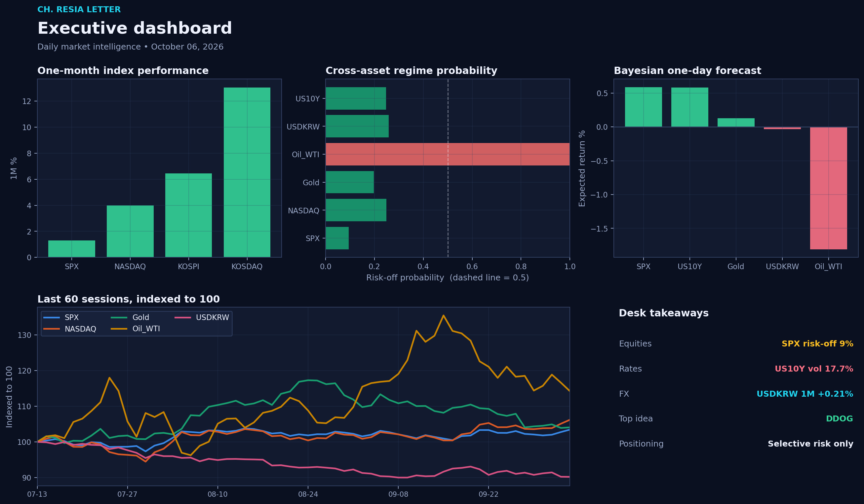Click the Oil_WTI legend entry in line chart
The width and height of the screenshot is (864, 504).
[x=136, y=329]
